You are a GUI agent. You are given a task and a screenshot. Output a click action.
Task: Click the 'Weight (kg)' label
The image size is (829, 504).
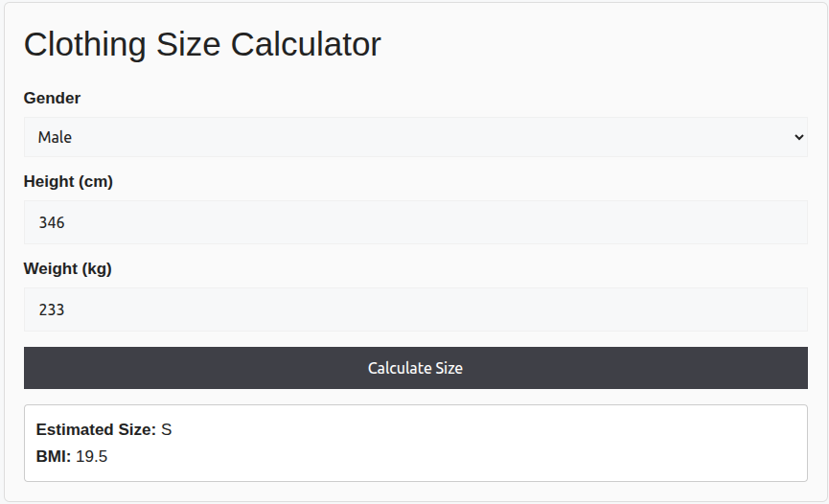[67, 268]
